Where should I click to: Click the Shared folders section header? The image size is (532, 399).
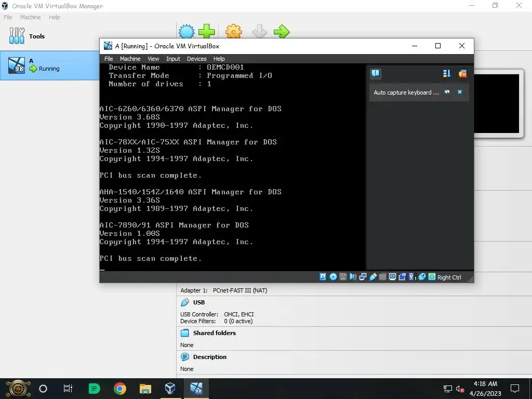click(215, 333)
